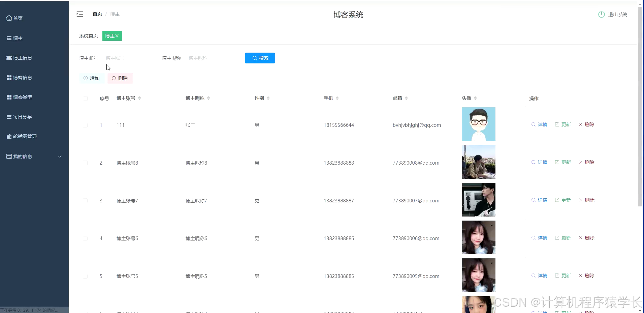The height and width of the screenshot is (313, 644).
Task: Click the 博主昵称 search input field
Action: (212, 58)
